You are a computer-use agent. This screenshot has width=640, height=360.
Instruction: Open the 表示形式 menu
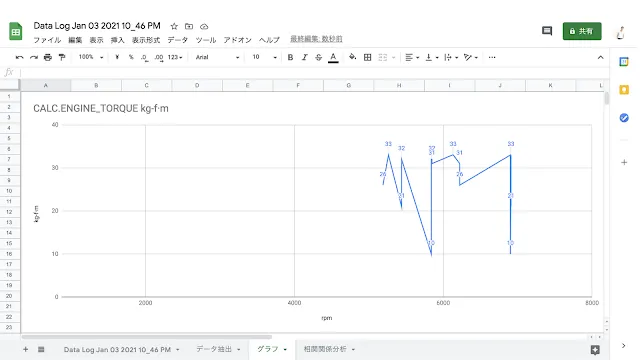coord(146,40)
